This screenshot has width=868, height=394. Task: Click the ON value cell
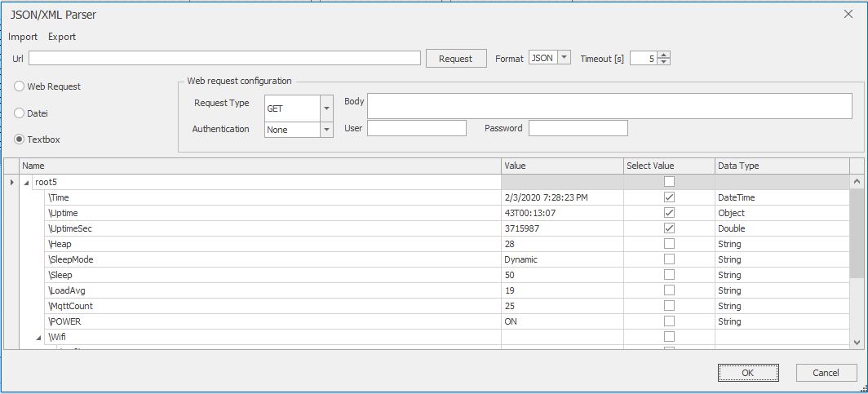[562, 321]
